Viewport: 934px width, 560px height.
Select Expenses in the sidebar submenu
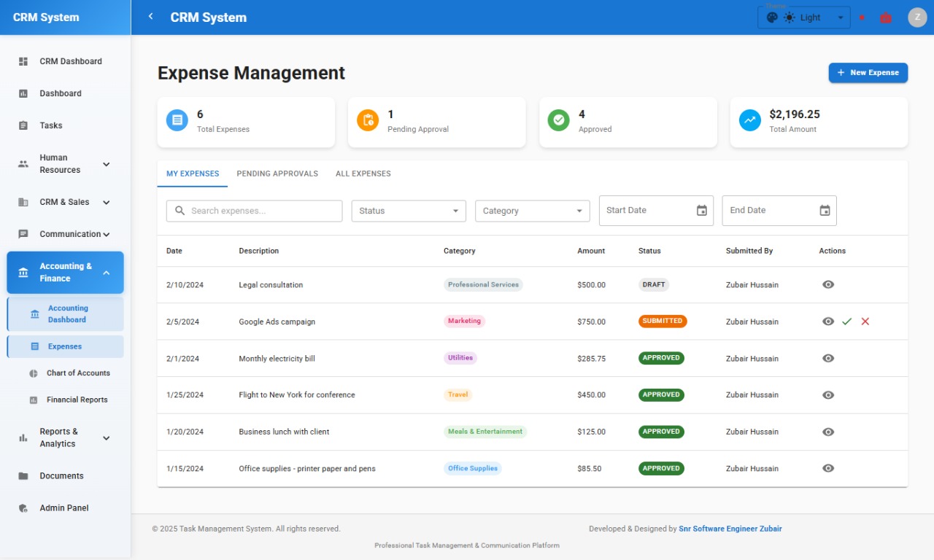click(x=66, y=346)
